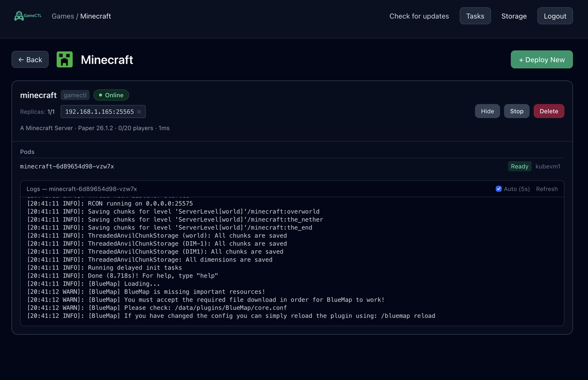Click the log line saving chunks for minecraft:the_end

170,228
